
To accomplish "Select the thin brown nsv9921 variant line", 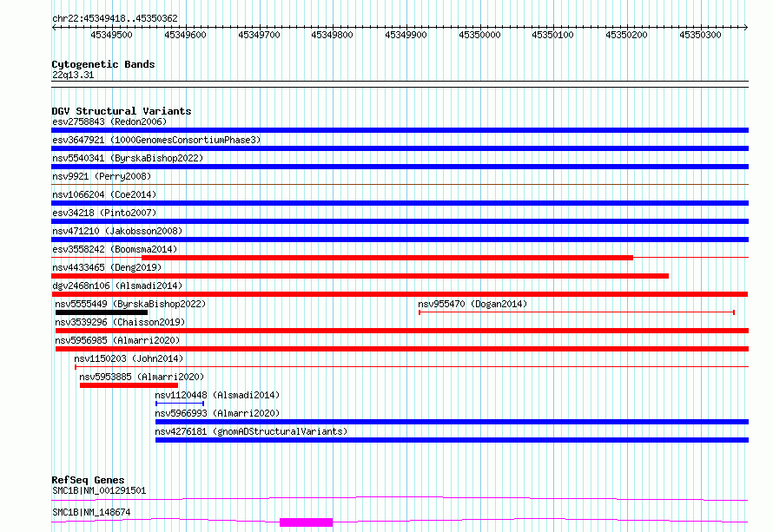I will click(400, 185).
